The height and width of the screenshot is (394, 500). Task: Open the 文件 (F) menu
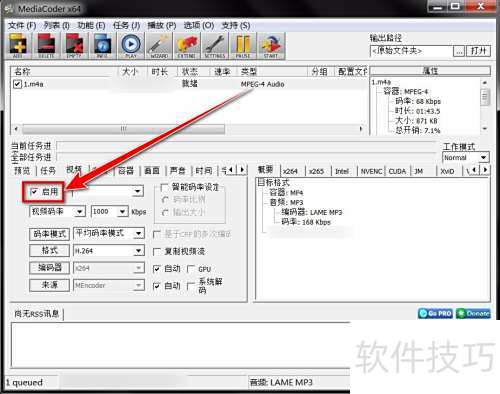(22, 25)
